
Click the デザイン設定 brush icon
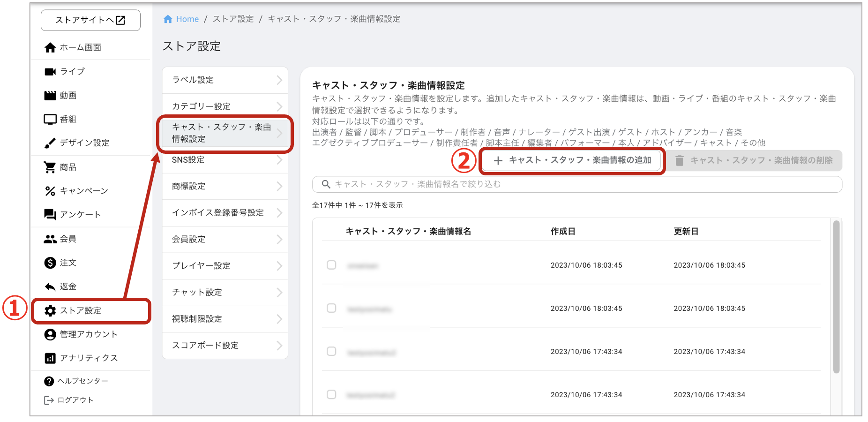coord(50,143)
